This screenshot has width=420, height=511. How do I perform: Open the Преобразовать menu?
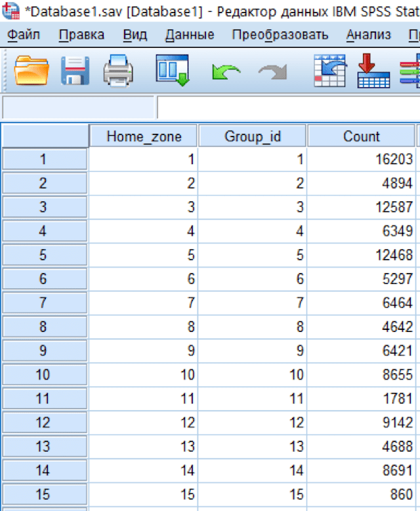(x=280, y=35)
